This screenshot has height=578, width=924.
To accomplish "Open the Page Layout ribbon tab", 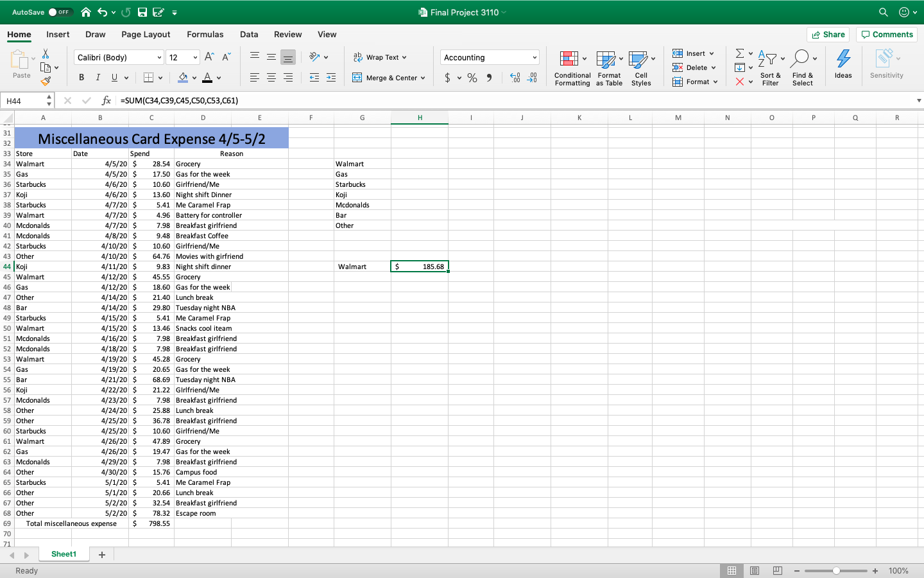I will tap(146, 35).
